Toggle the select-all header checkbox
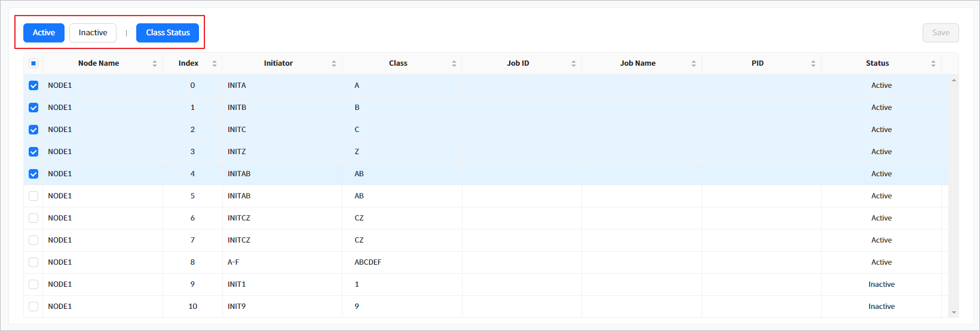 [x=33, y=63]
